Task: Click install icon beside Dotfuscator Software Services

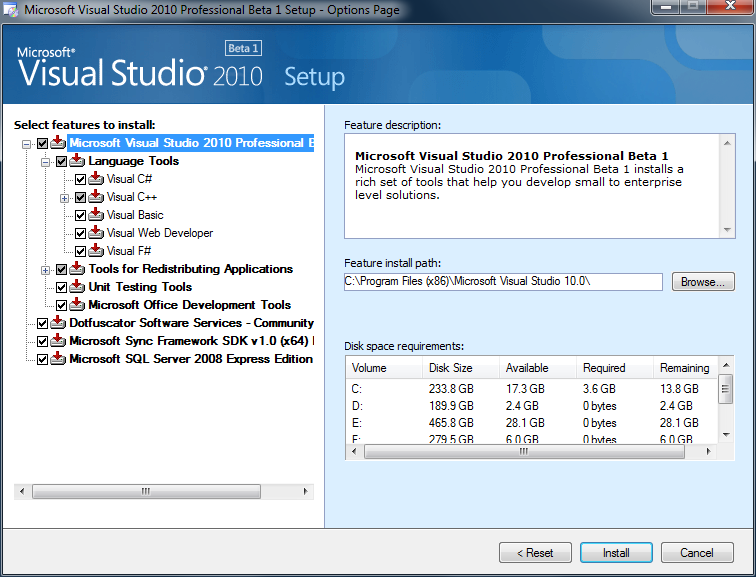Action: point(58,322)
